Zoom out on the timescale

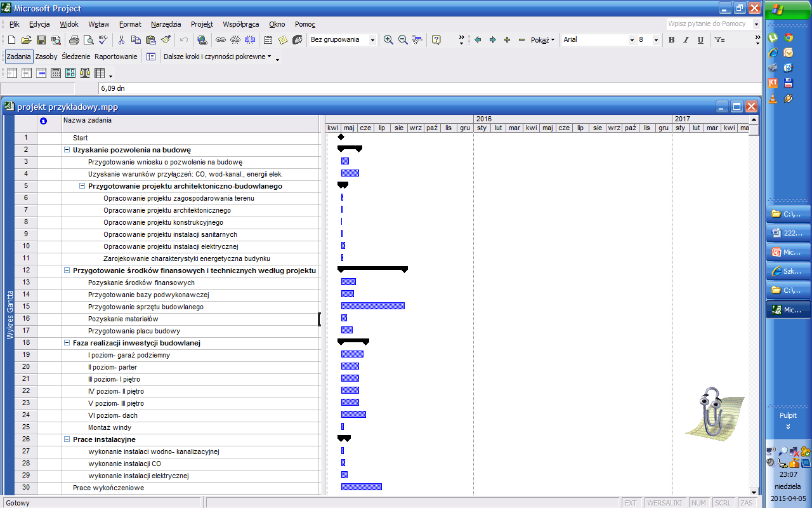point(403,40)
